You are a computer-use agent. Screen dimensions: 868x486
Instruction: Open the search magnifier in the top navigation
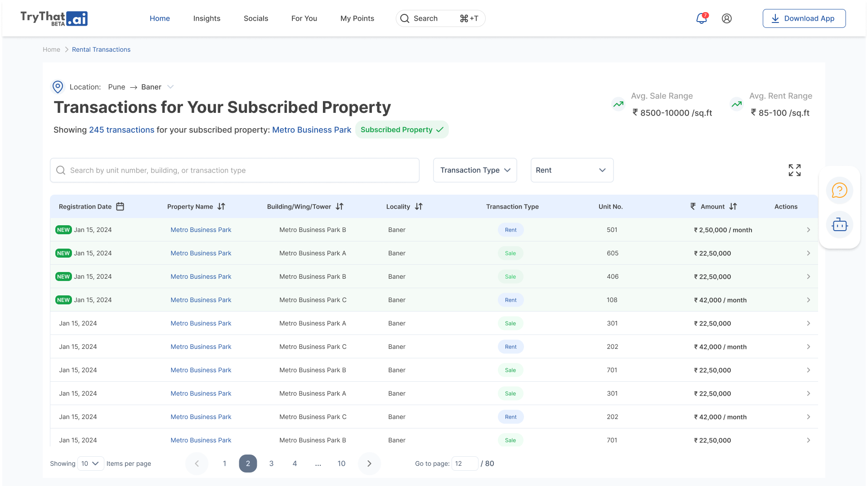(405, 18)
